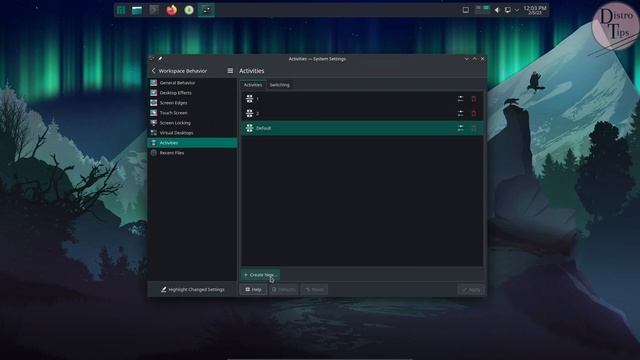The image size is (640, 360).
Task: Open the application launcher menu in the panel
Action: click(121, 10)
